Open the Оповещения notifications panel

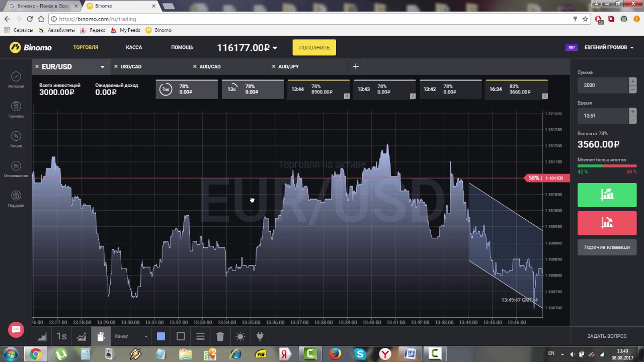tap(16, 169)
